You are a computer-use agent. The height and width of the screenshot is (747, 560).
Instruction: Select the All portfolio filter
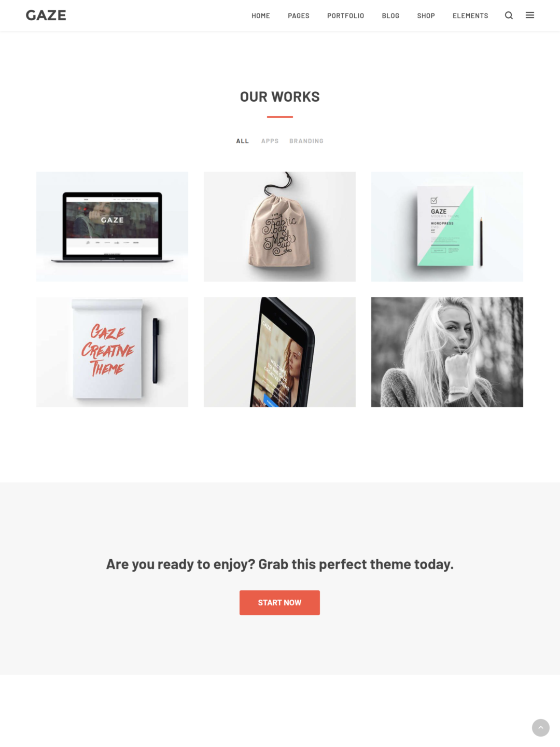(243, 141)
